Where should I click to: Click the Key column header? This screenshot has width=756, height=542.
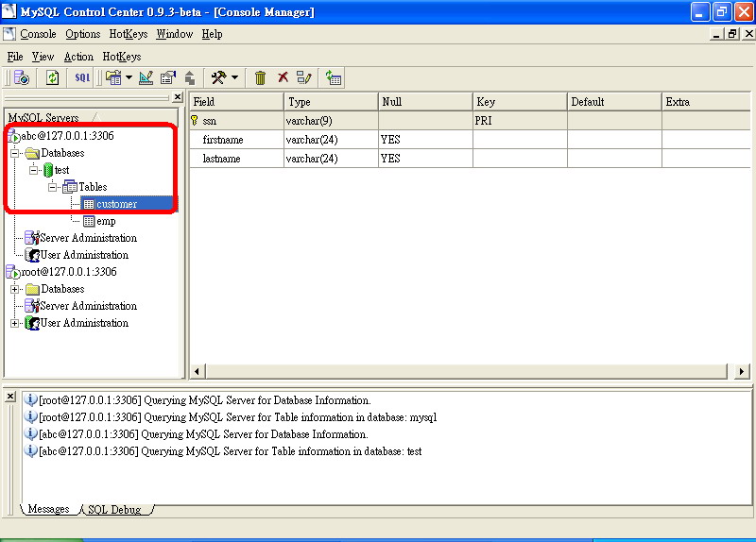click(x=520, y=102)
